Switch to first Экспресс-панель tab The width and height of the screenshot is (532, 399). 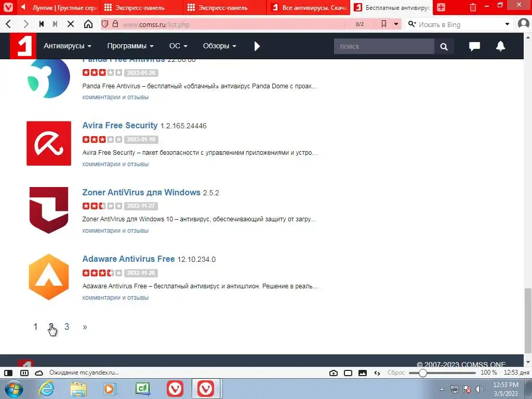(142, 7)
